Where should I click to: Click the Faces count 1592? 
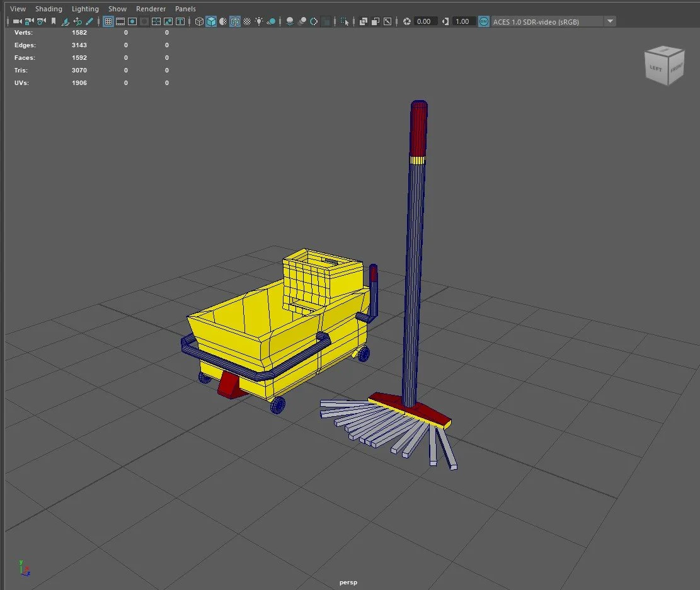click(79, 57)
